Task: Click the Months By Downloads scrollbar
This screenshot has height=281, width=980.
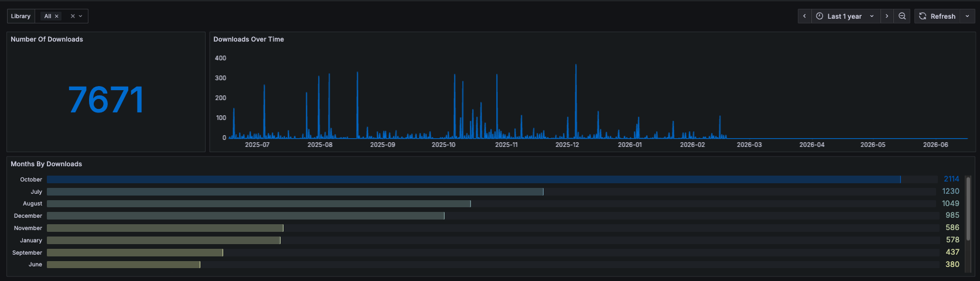Action: (968, 208)
